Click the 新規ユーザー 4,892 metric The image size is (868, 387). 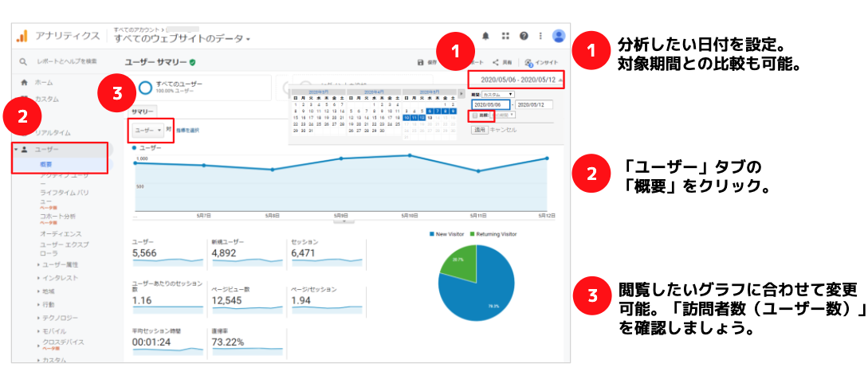click(x=247, y=252)
